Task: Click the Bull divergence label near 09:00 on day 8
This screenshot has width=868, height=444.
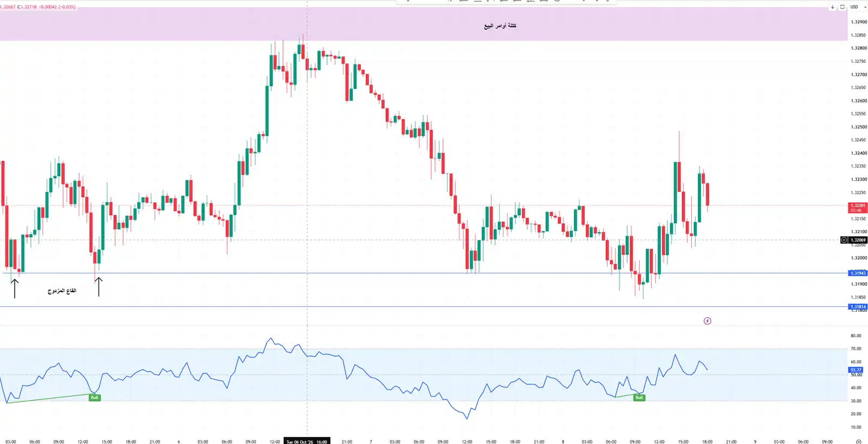Action: [x=639, y=397]
